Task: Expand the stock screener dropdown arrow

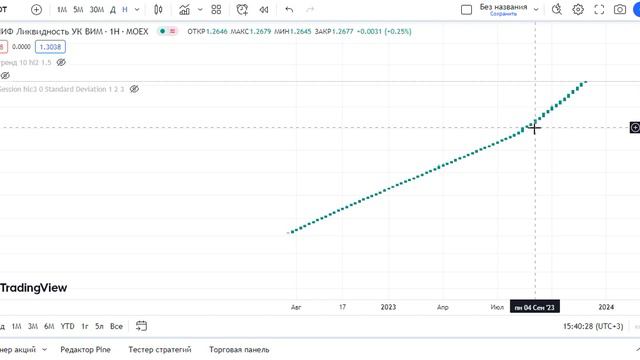Action: click(44, 349)
